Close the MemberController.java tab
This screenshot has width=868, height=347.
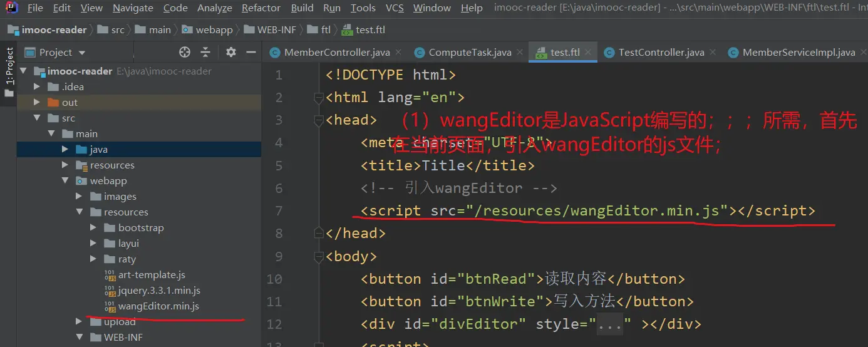pos(398,52)
